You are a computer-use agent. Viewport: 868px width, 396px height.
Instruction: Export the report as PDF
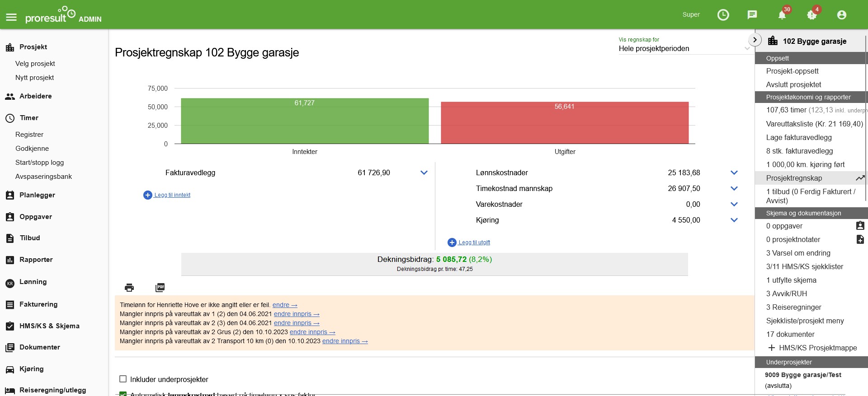click(160, 288)
